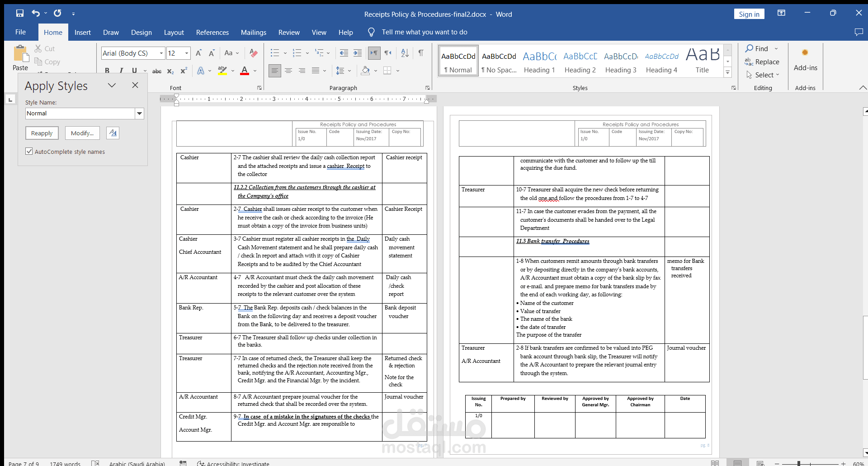868x466 pixels.
Task: Justify the paragraph text
Action: point(316,71)
